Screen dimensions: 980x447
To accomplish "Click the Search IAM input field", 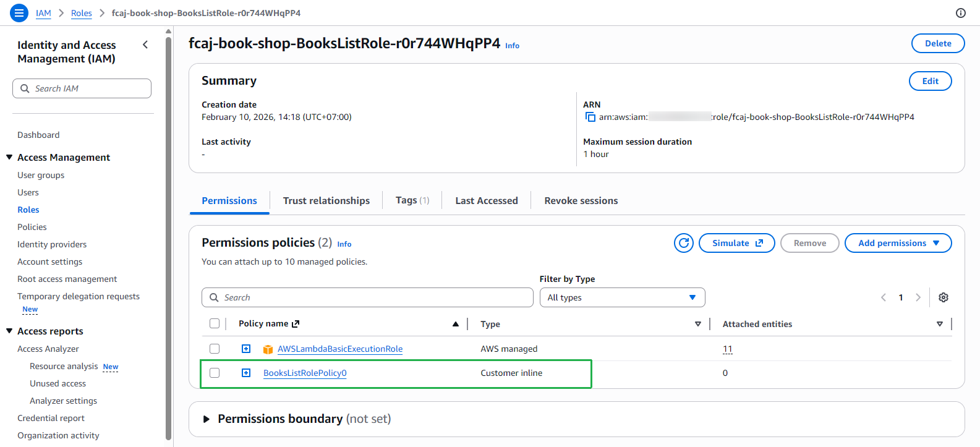I will click(82, 88).
